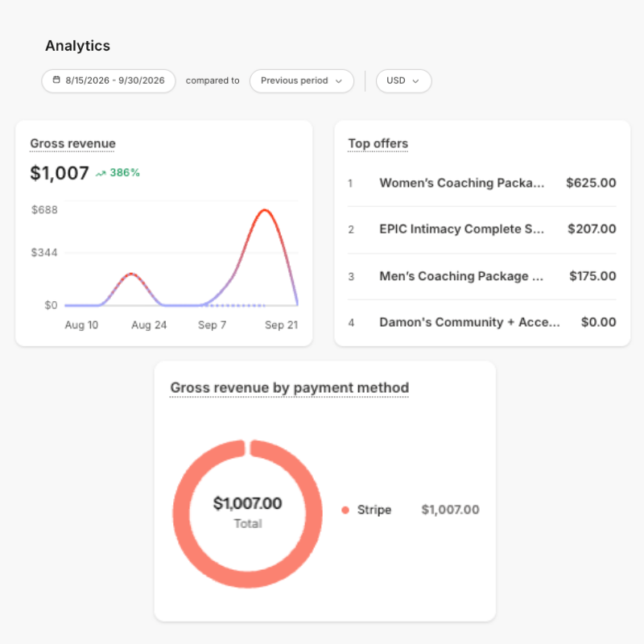Image resolution: width=644 pixels, height=644 pixels.
Task: Click the $207.00 offer amount
Action: tap(592, 229)
